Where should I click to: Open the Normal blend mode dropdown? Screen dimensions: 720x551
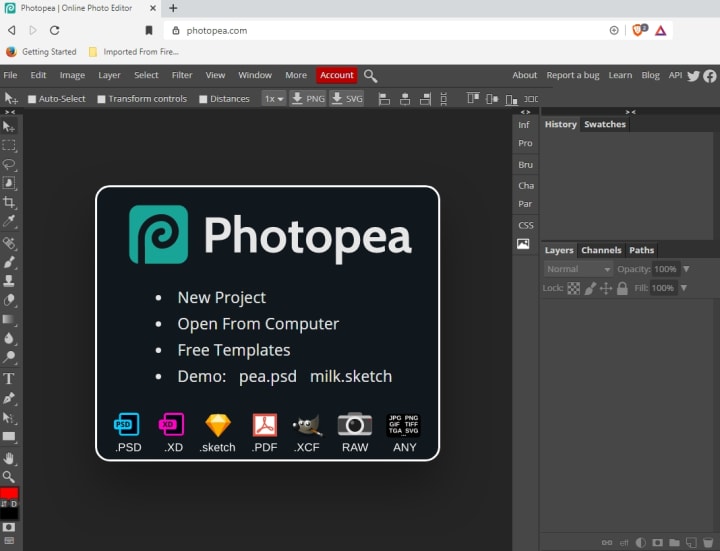click(x=578, y=269)
